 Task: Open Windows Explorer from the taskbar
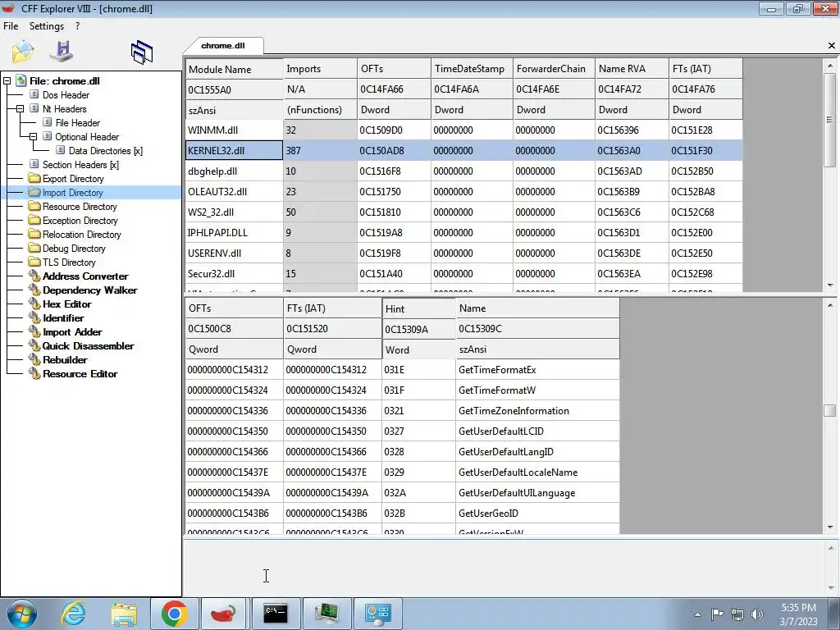[x=125, y=614]
